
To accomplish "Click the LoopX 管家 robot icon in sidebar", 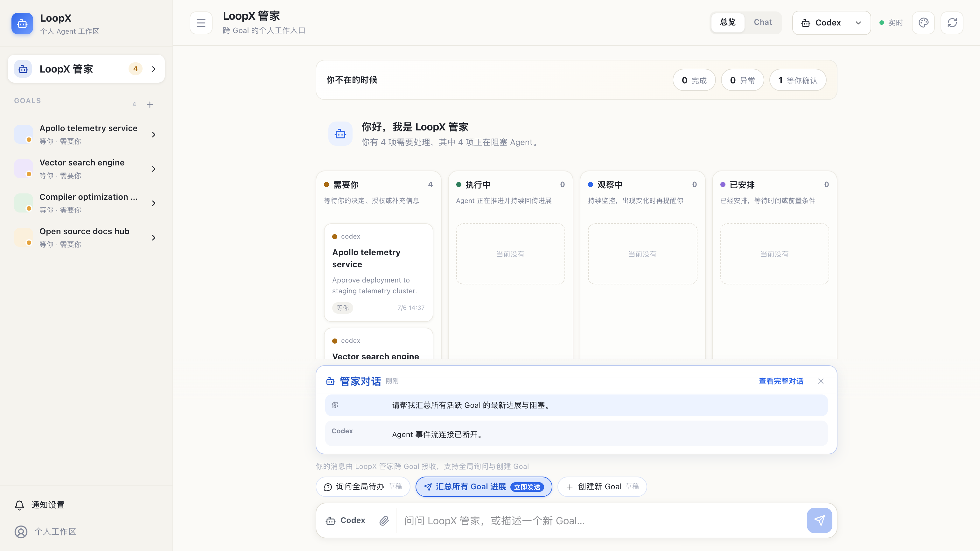I will click(23, 69).
